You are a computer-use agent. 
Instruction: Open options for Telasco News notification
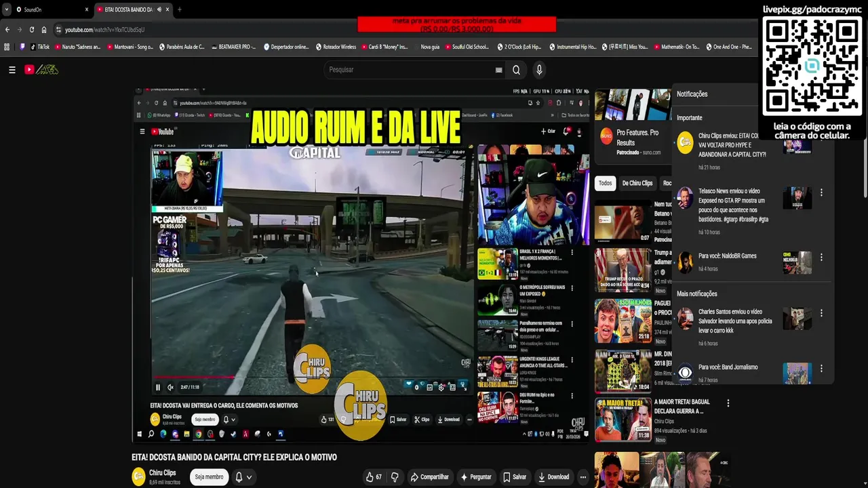[821, 192]
